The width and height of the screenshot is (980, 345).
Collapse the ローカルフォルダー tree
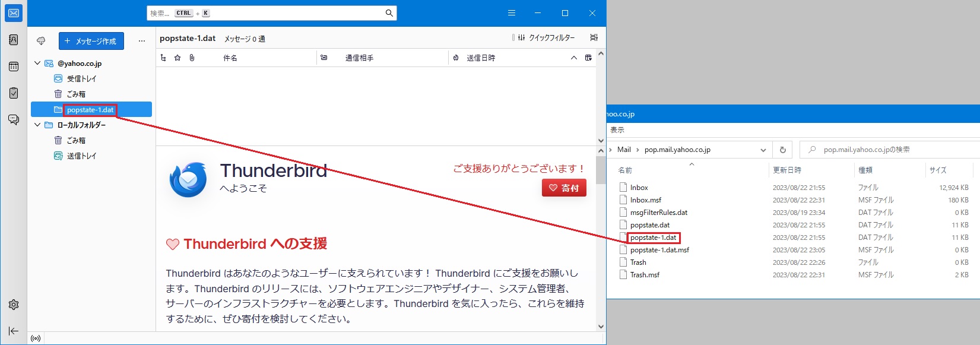click(37, 125)
